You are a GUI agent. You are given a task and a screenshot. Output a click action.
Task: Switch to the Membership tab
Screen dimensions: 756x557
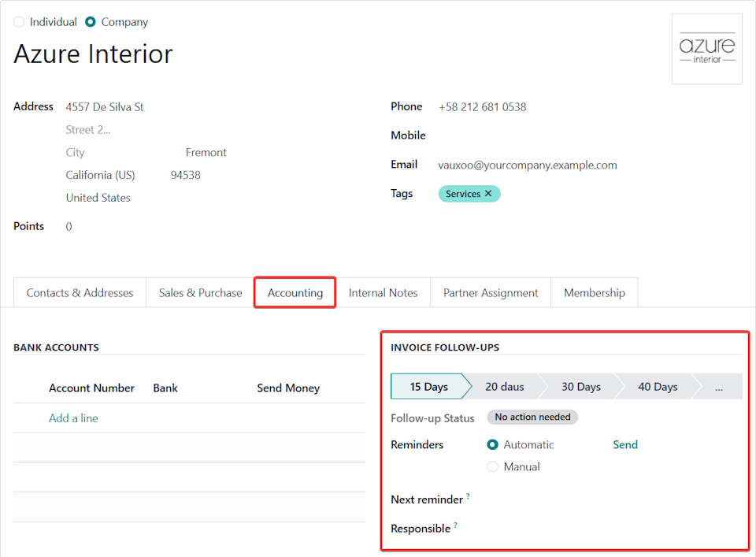click(x=594, y=293)
